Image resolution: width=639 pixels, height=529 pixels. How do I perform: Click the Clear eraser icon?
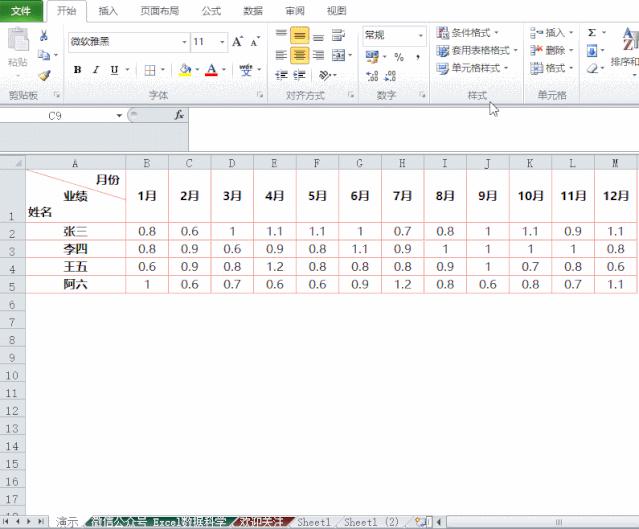pos(592,68)
